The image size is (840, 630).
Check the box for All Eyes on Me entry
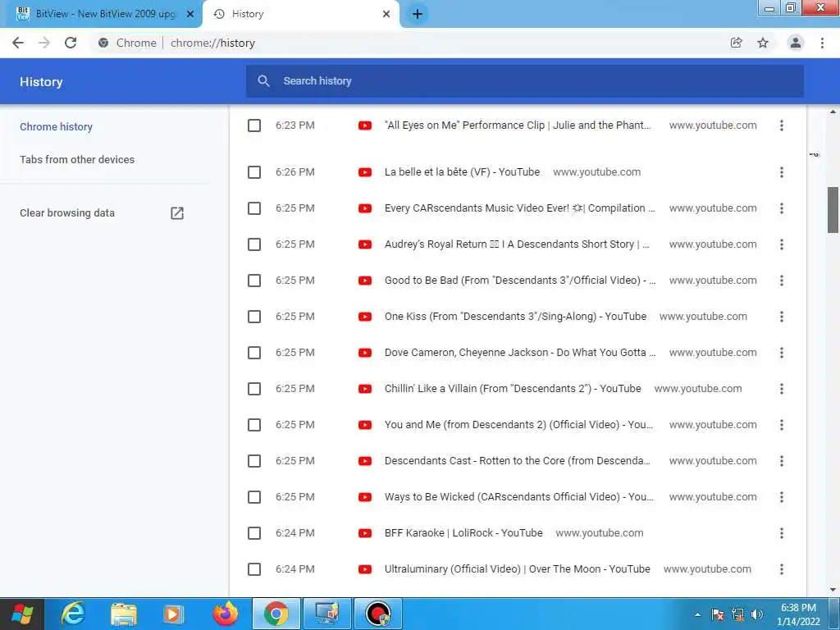click(x=254, y=126)
